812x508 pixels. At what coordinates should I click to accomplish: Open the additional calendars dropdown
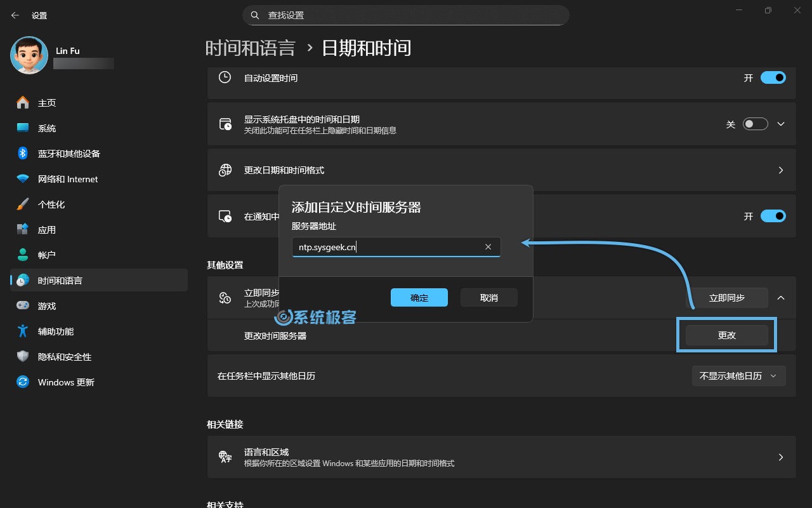coord(738,376)
